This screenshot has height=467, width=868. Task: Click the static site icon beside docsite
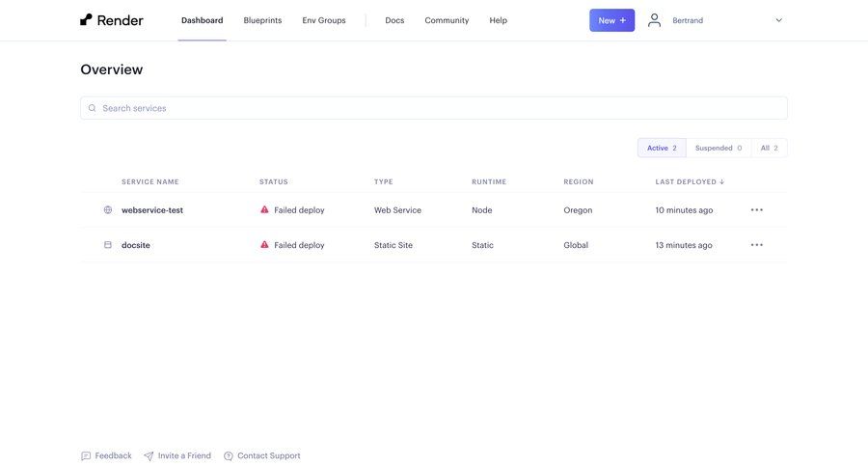coord(108,245)
